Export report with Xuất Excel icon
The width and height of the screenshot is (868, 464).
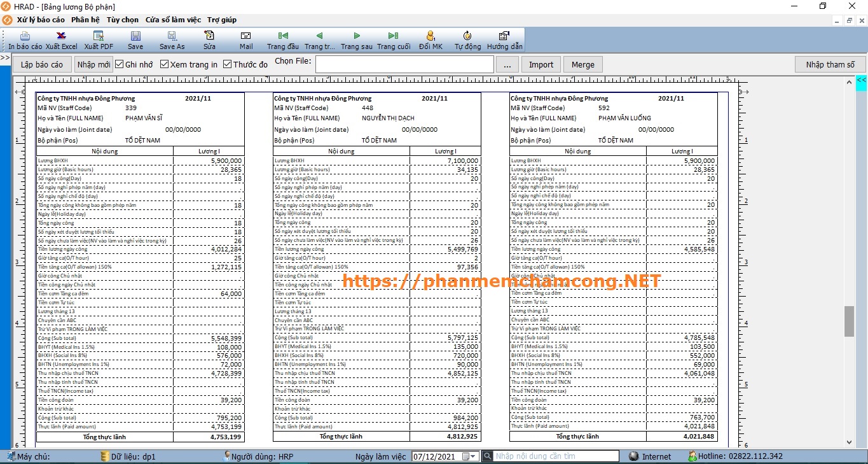click(x=61, y=36)
